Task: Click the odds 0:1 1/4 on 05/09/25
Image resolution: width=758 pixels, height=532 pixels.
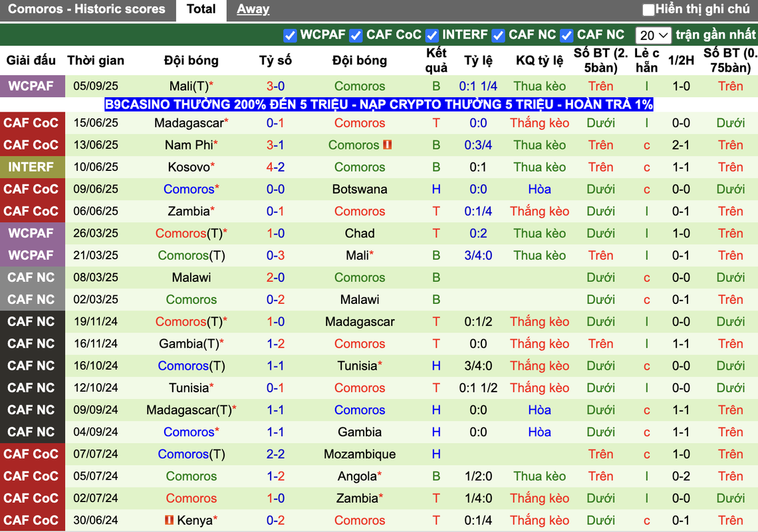Action: pyautogui.click(x=478, y=86)
